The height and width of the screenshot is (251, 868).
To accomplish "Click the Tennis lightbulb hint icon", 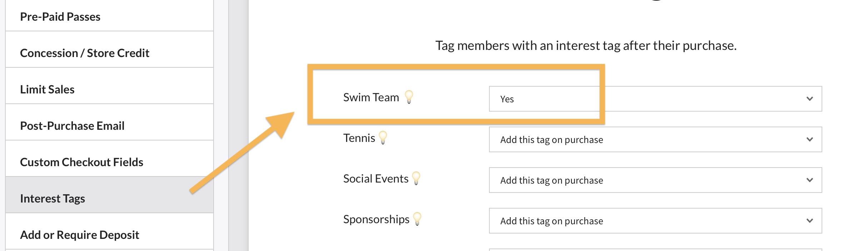I will click(x=383, y=137).
